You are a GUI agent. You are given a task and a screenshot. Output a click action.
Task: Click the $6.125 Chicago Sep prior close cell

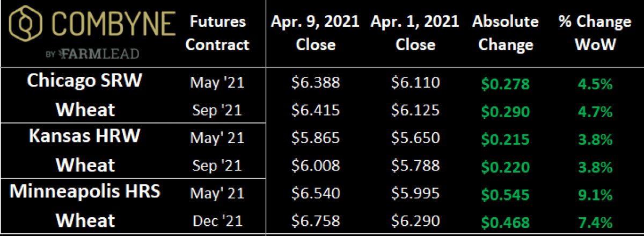415,111
